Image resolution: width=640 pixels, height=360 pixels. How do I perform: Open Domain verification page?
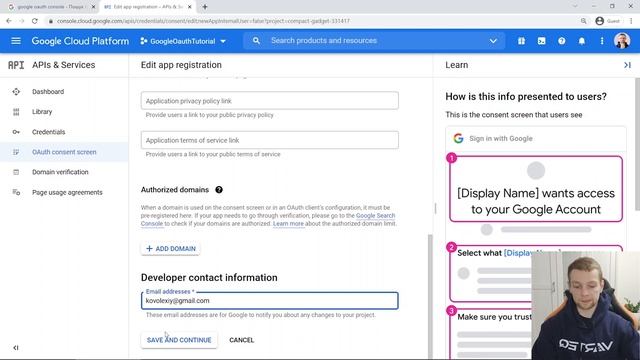click(60, 172)
